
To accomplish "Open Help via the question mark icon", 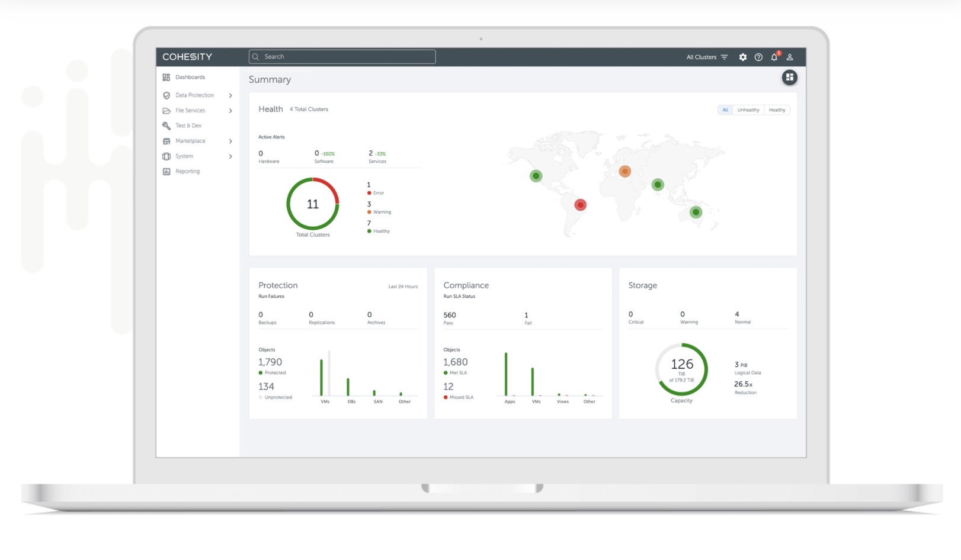I will pyautogui.click(x=758, y=57).
